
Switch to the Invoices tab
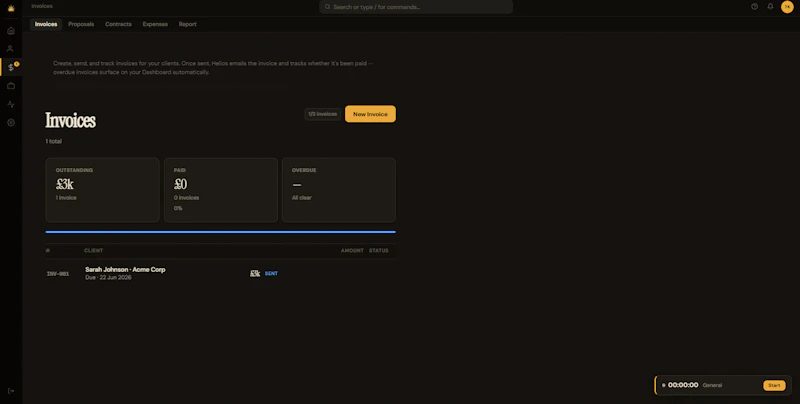tap(46, 24)
